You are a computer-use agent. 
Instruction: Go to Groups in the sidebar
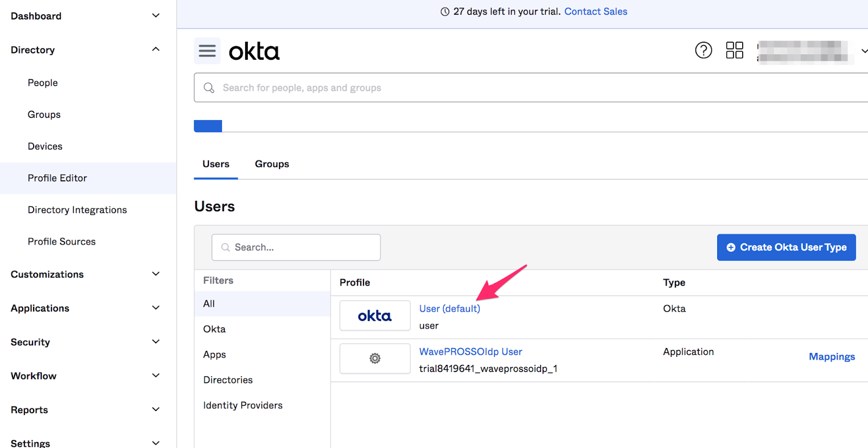coord(44,115)
